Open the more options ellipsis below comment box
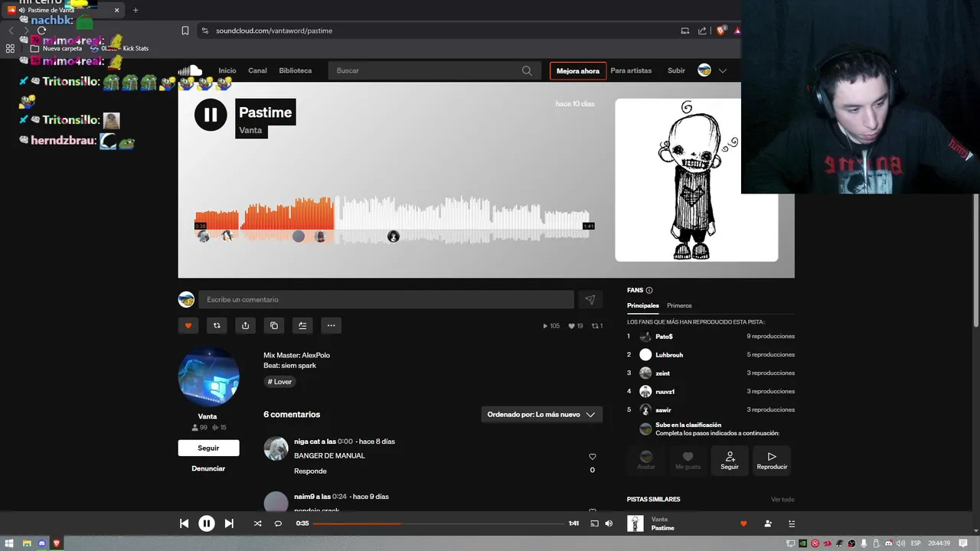This screenshot has height=551, width=980. point(331,325)
